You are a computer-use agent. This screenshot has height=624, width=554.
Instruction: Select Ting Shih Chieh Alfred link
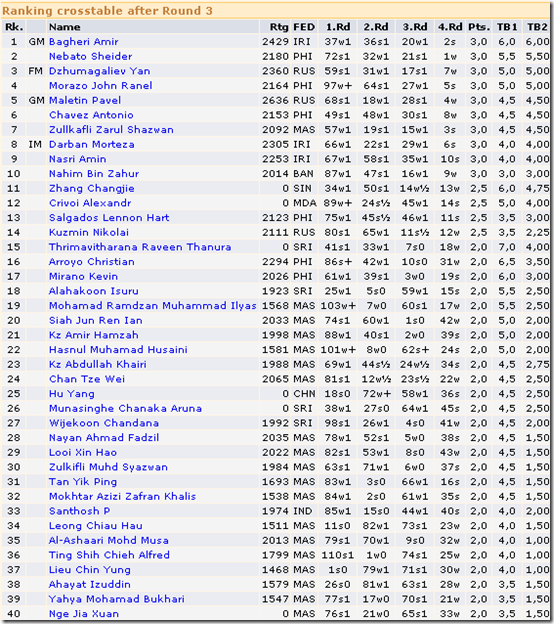109,555
